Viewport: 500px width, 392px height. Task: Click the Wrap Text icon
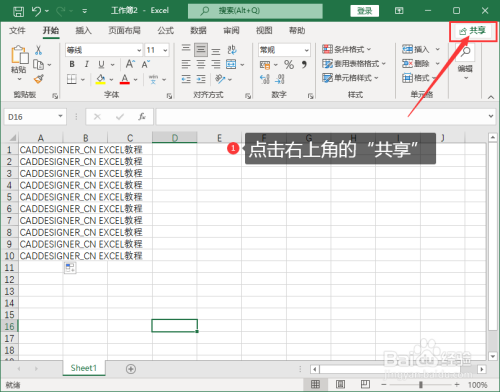(x=232, y=50)
